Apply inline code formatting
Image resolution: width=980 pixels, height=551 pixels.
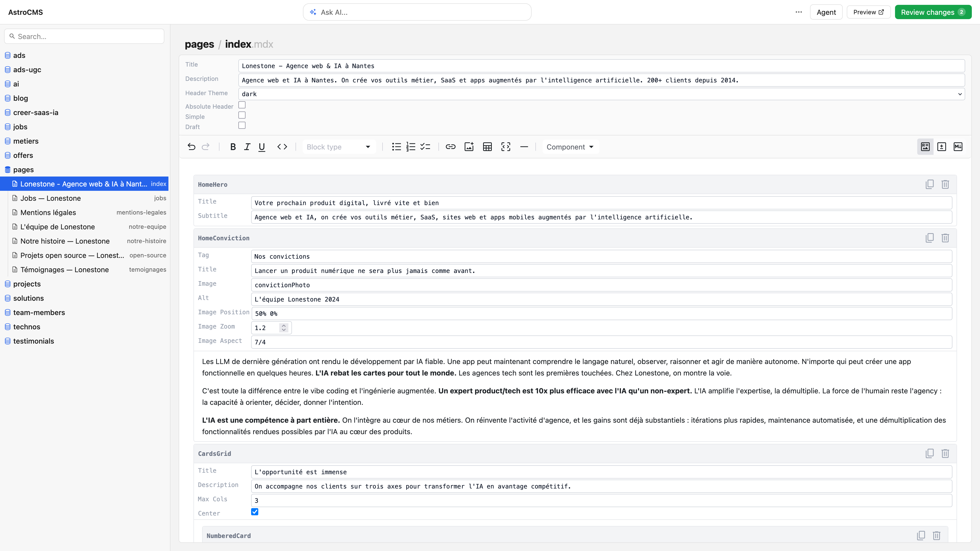(282, 147)
